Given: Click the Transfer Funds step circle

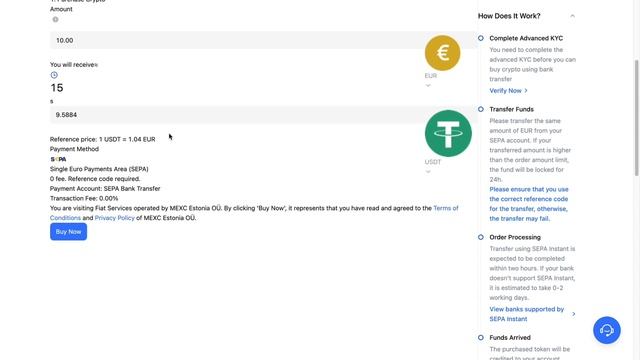Looking at the screenshot, I should pyautogui.click(x=481, y=109).
